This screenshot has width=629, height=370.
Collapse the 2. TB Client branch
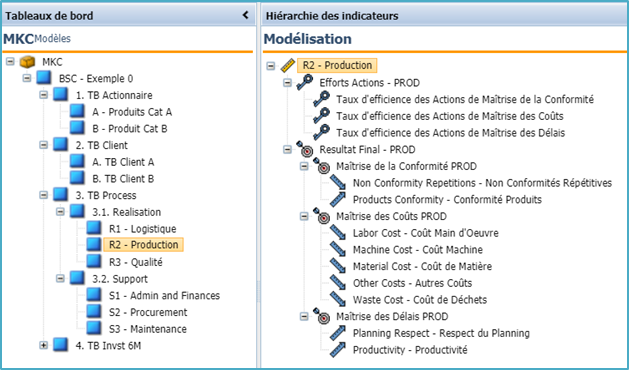pyautogui.click(x=44, y=145)
